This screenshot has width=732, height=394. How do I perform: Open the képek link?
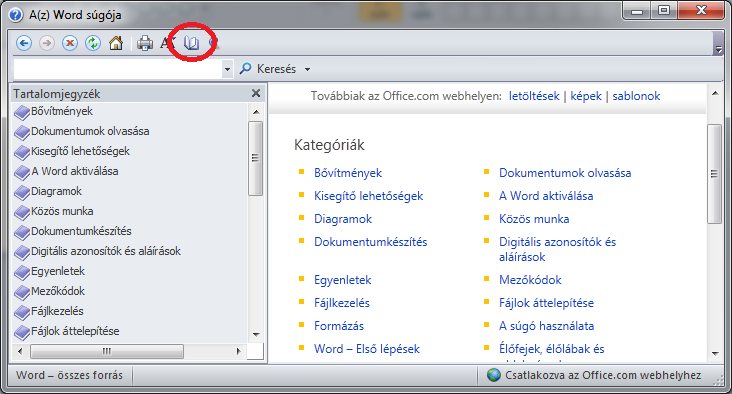click(x=586, y=96)
